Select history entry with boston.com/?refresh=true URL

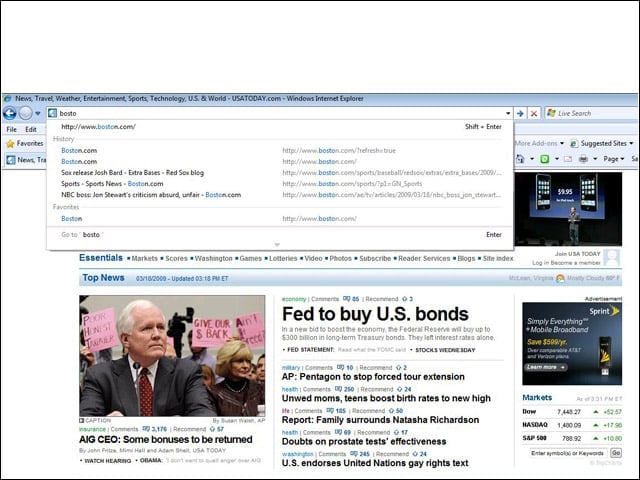coord(280,151)
